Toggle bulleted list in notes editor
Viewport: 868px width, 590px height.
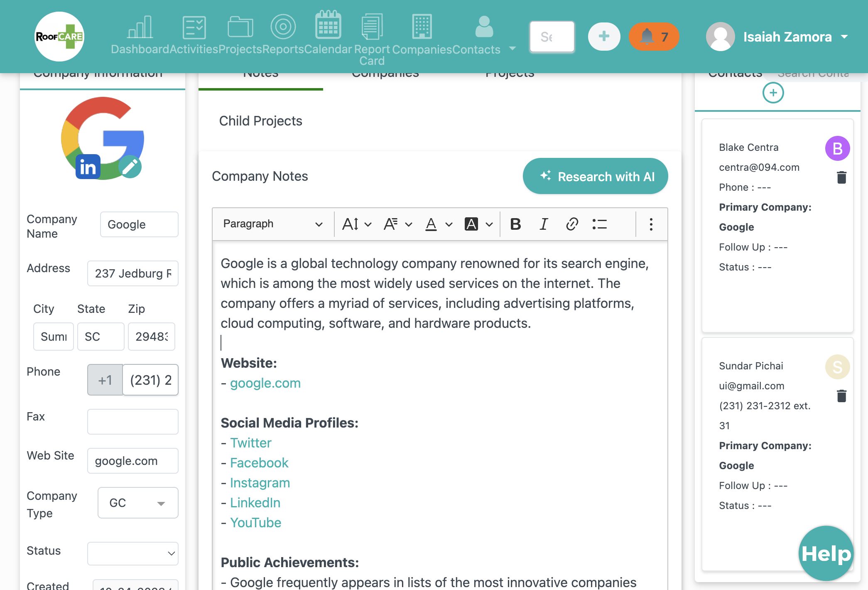pyautogui.click(x=600, y=224)
